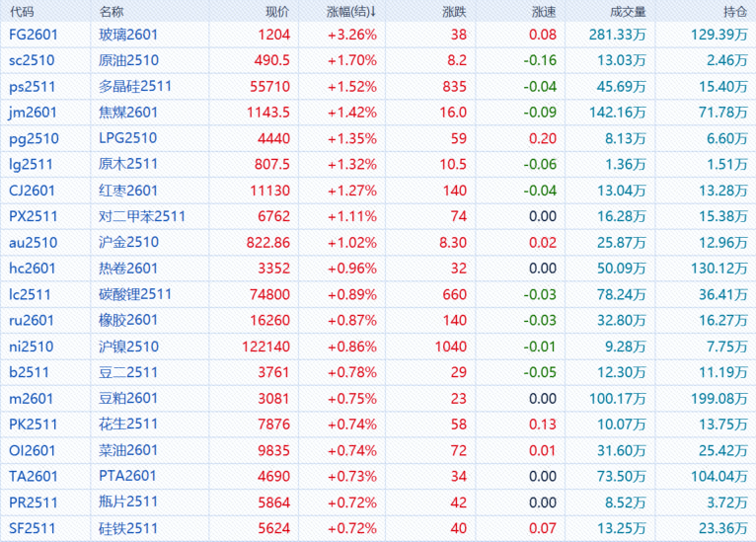Open the PTA2601 contract
Viewport: 756px width, 542px height.
pos(128,476)
